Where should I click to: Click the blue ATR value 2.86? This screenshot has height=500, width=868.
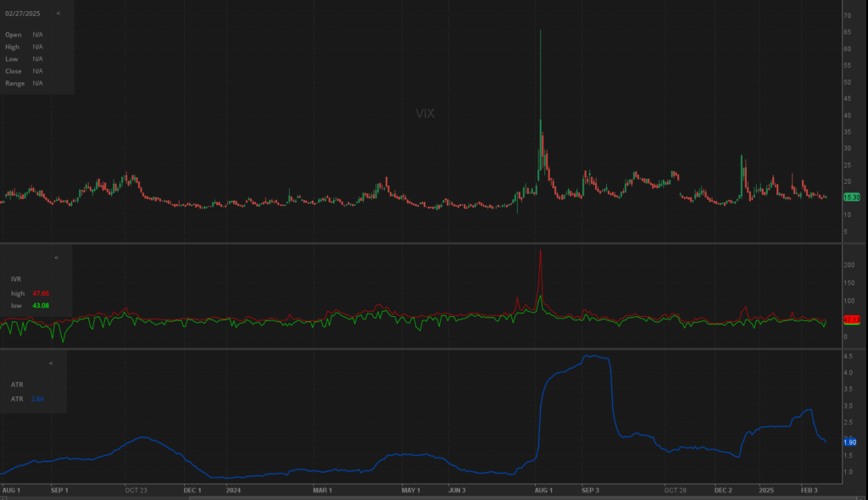tap(37, 398)
